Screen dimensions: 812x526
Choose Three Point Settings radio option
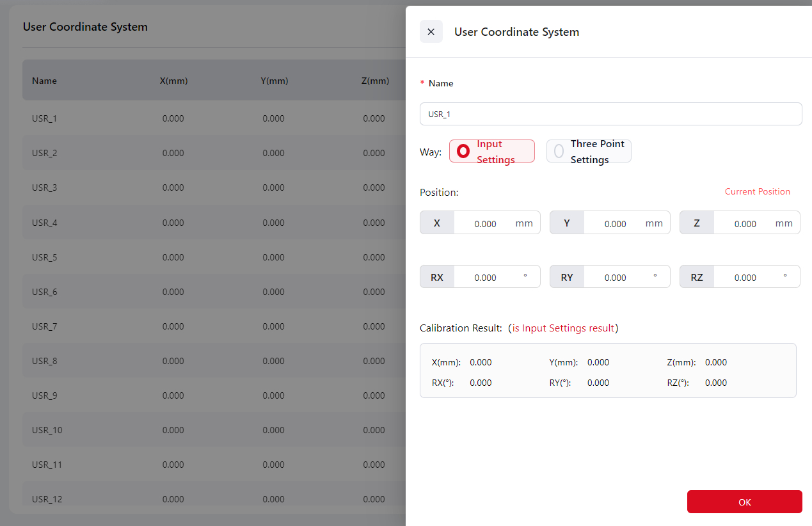pyautogui.click(x=589, y=152)
